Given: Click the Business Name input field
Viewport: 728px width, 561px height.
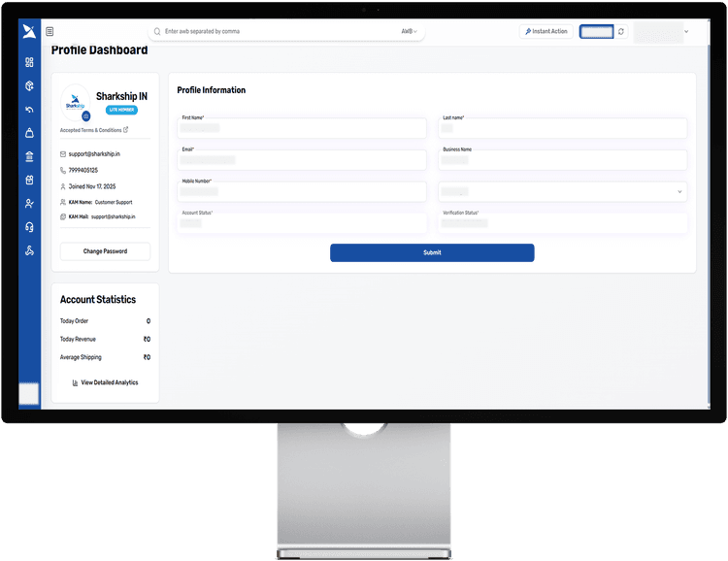Looking at the screenshot, I should (x=562, y=160).
